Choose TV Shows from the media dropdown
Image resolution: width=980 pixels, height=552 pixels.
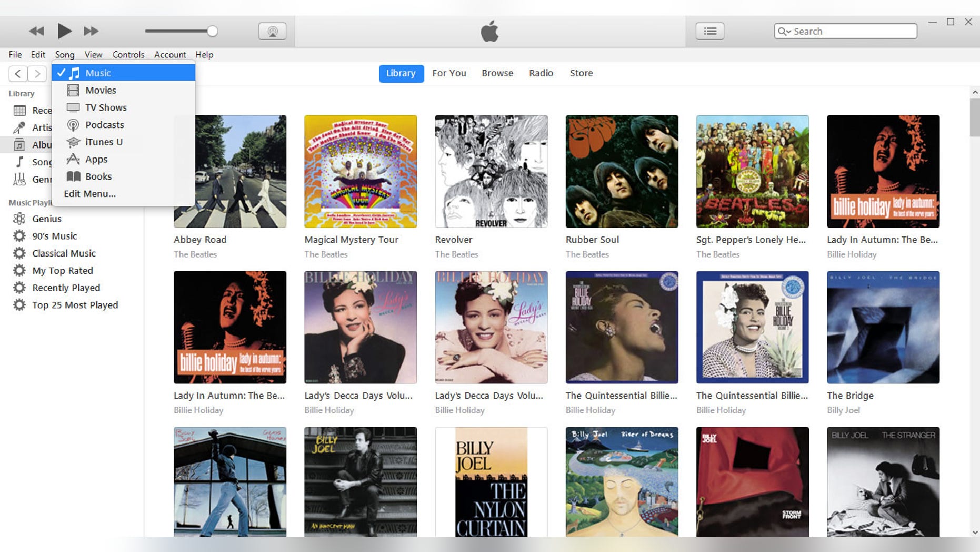tap(124, 107)
